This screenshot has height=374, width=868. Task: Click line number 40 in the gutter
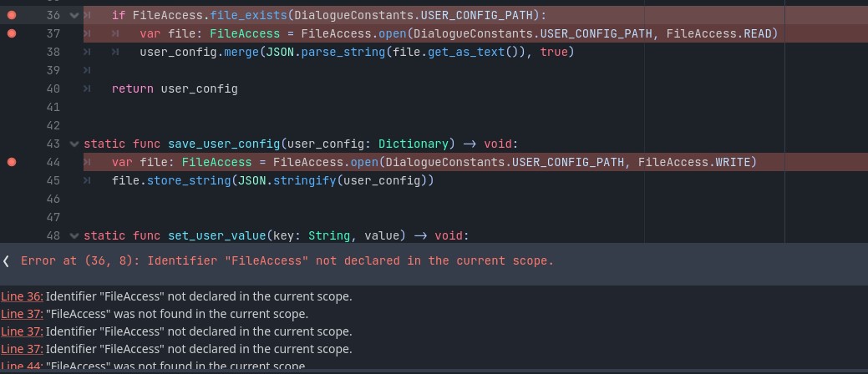pyautogui.click(x=53, y=88)
